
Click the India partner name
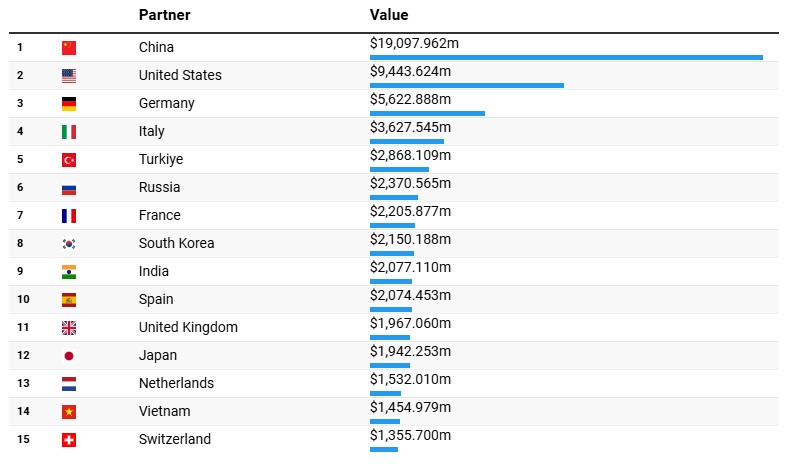click(x=154, y=271)
